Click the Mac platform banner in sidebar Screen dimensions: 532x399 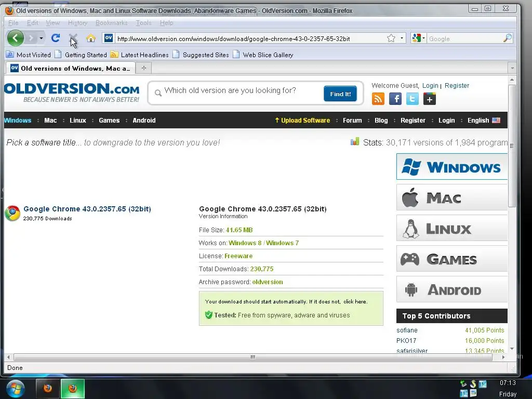pos(452,197)
